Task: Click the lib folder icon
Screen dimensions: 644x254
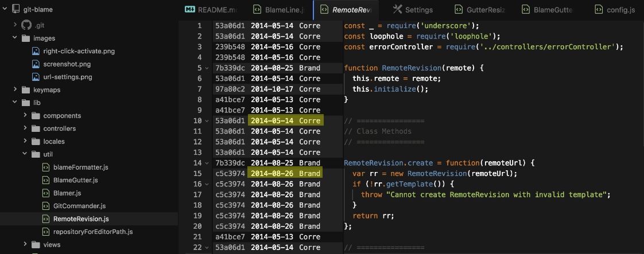Action: click(x=26, y=103)
